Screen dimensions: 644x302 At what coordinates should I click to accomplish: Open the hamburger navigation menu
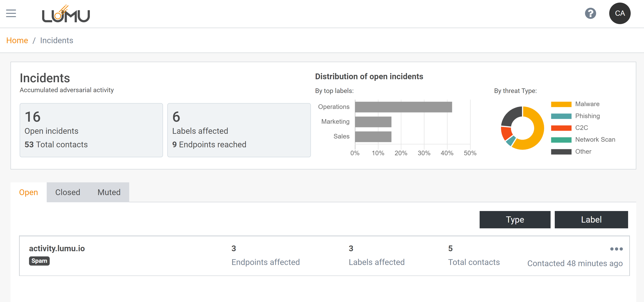pos(11,13)
